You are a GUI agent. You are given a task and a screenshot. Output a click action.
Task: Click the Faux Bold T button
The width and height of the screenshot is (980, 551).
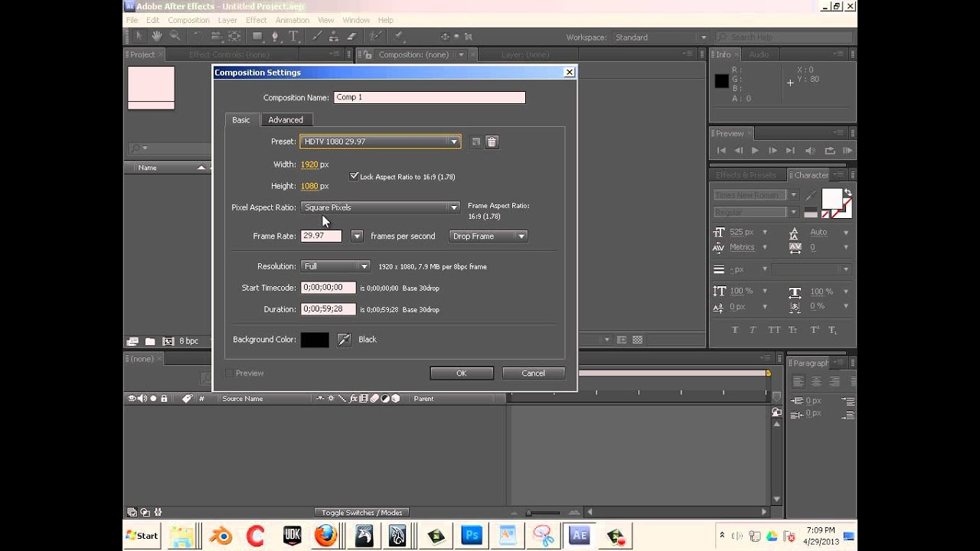coord(735,330)
